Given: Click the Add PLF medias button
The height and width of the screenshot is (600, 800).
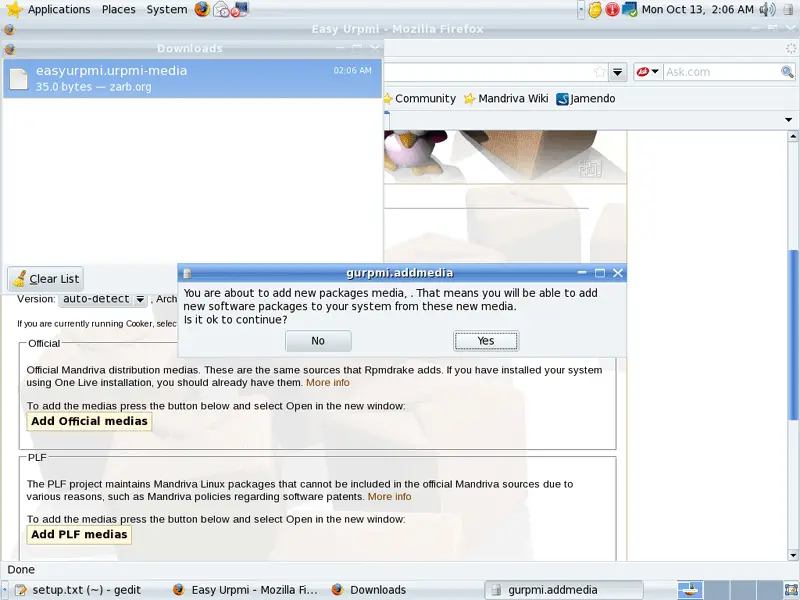Looking at the screenshot, I should pyautogui.click(x=79, y=535).
